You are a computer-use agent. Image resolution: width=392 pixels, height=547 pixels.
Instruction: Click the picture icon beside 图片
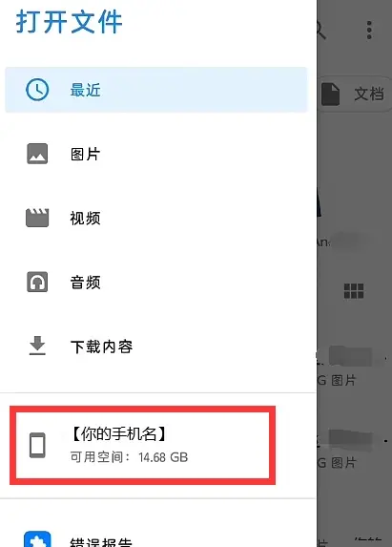(37, 154)
